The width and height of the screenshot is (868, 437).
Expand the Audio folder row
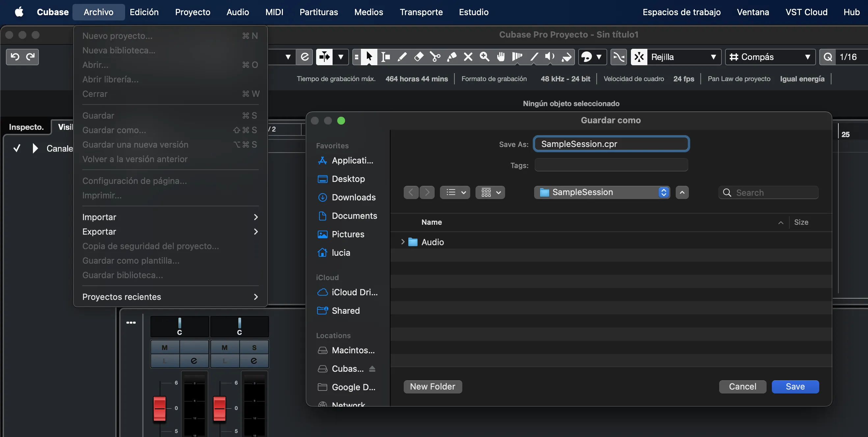[403, 242]
